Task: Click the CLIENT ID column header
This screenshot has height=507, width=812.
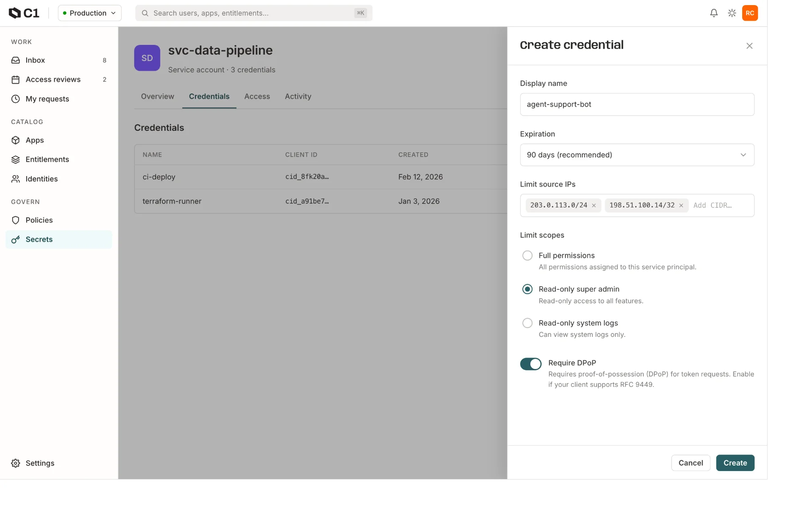Action: (x=301, y=155)
